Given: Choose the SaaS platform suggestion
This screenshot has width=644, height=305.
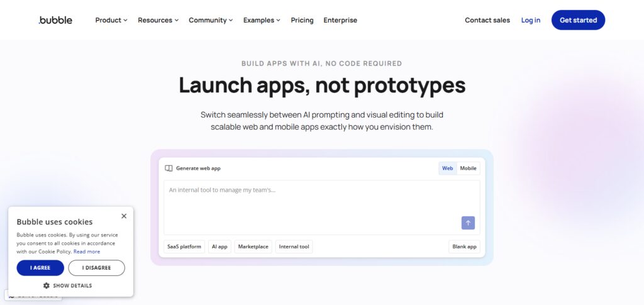Looking at the screenshot, I should [x=184, y=247].
